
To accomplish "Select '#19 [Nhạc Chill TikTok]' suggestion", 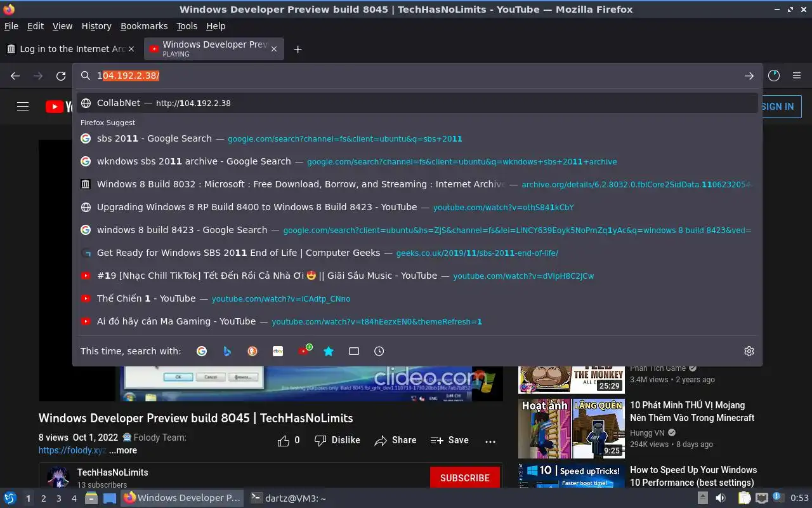I will pos(417,276).
